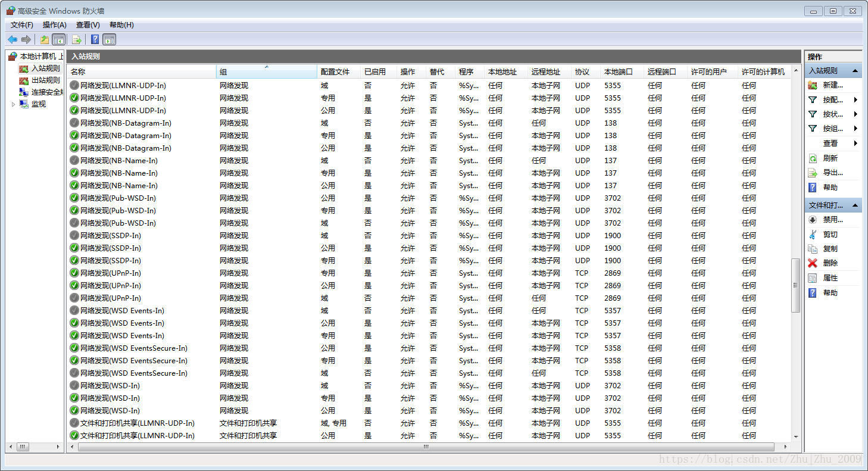Click the 禁用规则 down-arrow icon
The height and width of the screenshot is (471, 868).
coord(813,220)
